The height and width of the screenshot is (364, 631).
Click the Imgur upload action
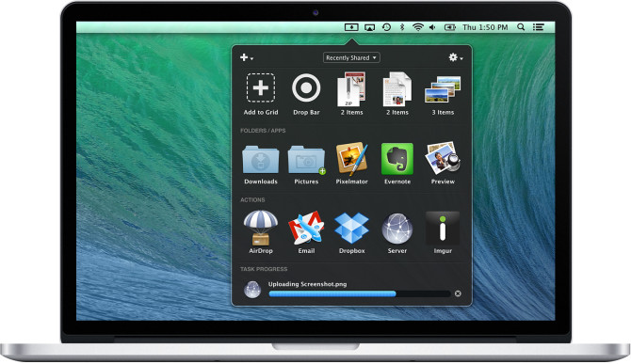[x=443, y=228]
